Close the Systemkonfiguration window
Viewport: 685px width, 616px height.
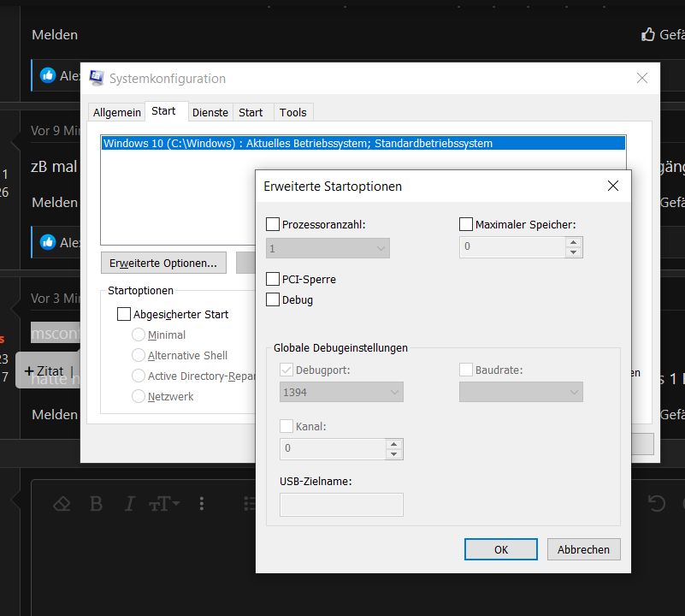pos(641,78)
